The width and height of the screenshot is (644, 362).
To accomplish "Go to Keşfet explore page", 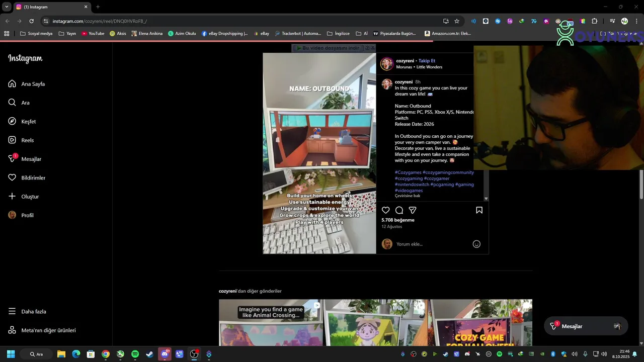I will click(x=22, y=122).
